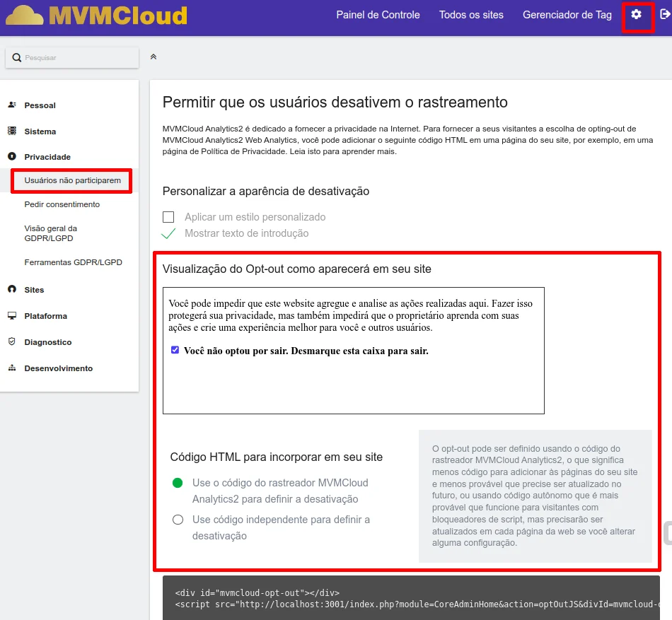Select 'Use código independente' radio option
The width and height of the screenshot is (672, 620).
(178, 520)
